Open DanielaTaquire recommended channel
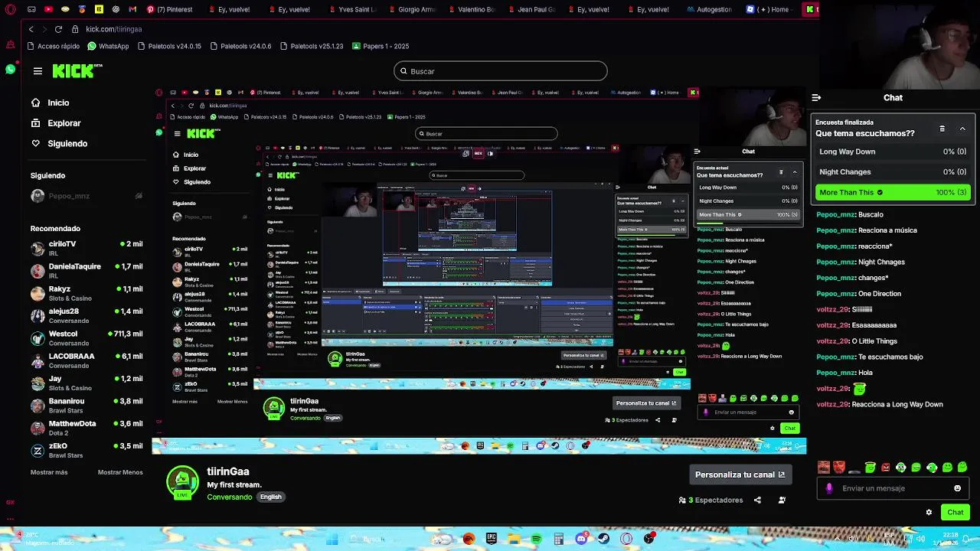The width and height of the screenshot is (980, 551). 87,270
